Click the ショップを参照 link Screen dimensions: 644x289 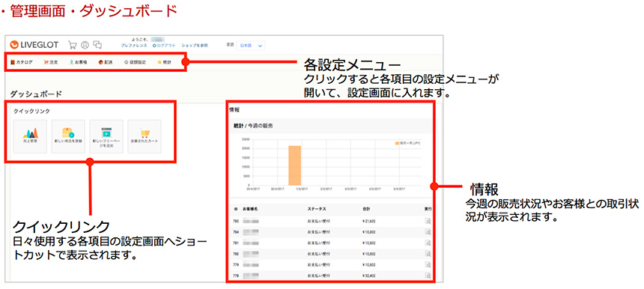coord(195,46)
